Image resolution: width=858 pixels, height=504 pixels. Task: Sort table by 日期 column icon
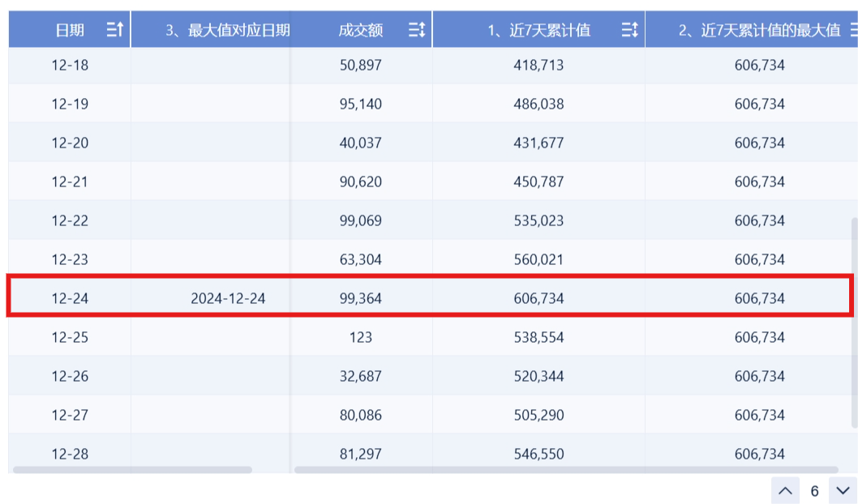pos(115,29)
